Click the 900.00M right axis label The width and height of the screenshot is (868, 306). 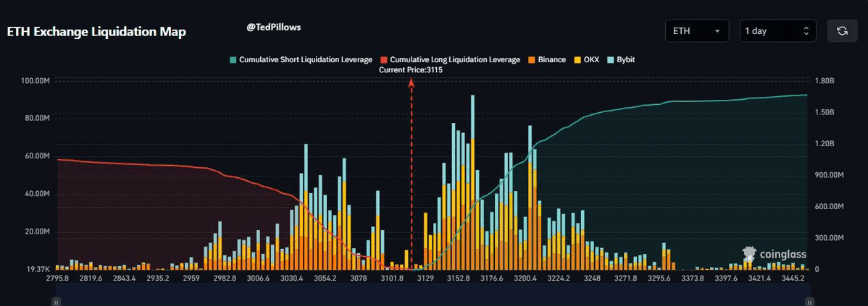(830, 175)
